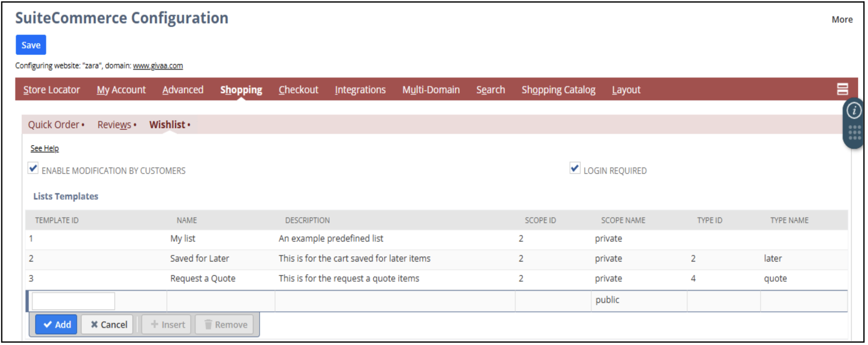Click 'An example predefined list' description
Image resolution: width=868 pixels, height=345 pixels.
[x=331, y=239]
